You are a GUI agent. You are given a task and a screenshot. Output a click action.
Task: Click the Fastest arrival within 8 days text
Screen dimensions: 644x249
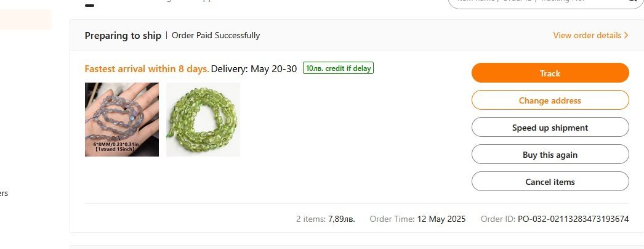pyautogui.click(x=147, y=68)
